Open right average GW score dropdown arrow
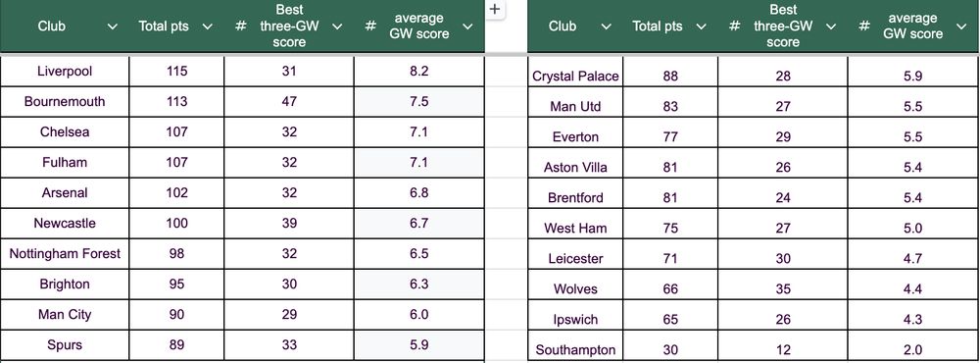Viewport: 980px width, 363px height. point(961,26)
